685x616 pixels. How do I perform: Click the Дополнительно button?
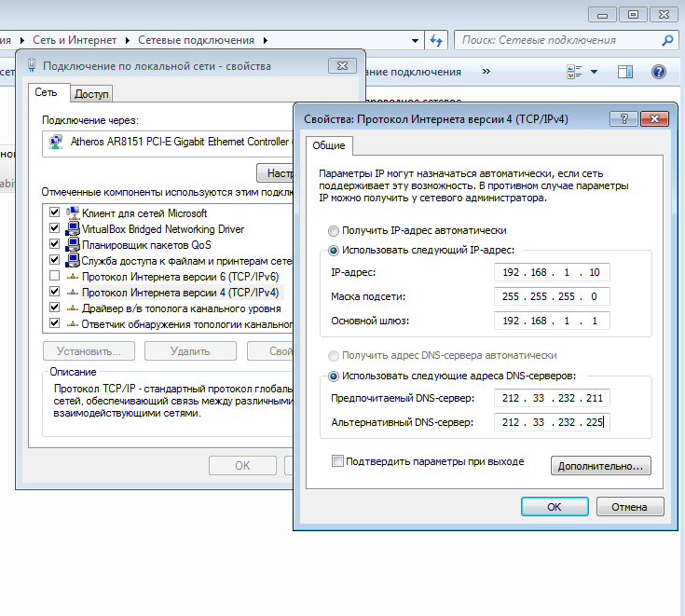pyautogui.click(x=600, y=465)
